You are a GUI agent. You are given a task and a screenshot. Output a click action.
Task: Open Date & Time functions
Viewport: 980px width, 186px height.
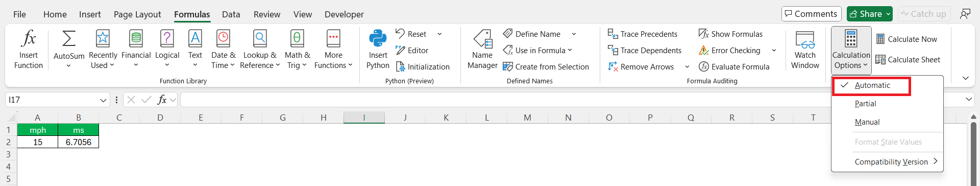223,50
